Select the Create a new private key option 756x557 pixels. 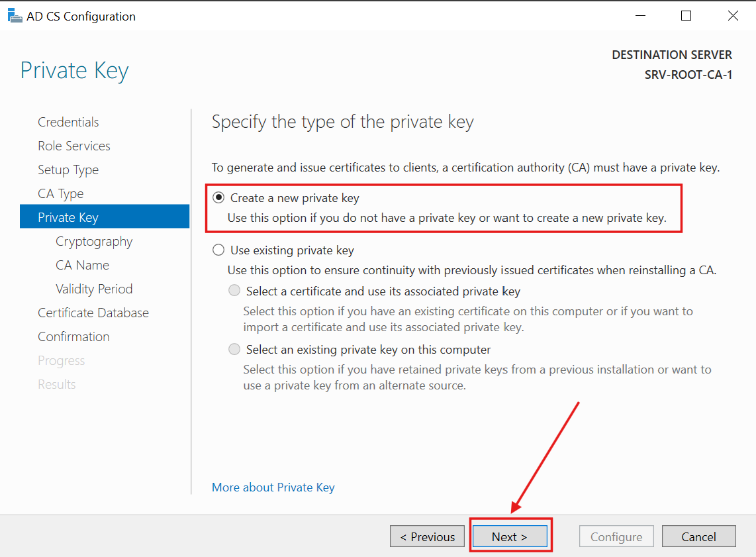(x=218, y=197)
